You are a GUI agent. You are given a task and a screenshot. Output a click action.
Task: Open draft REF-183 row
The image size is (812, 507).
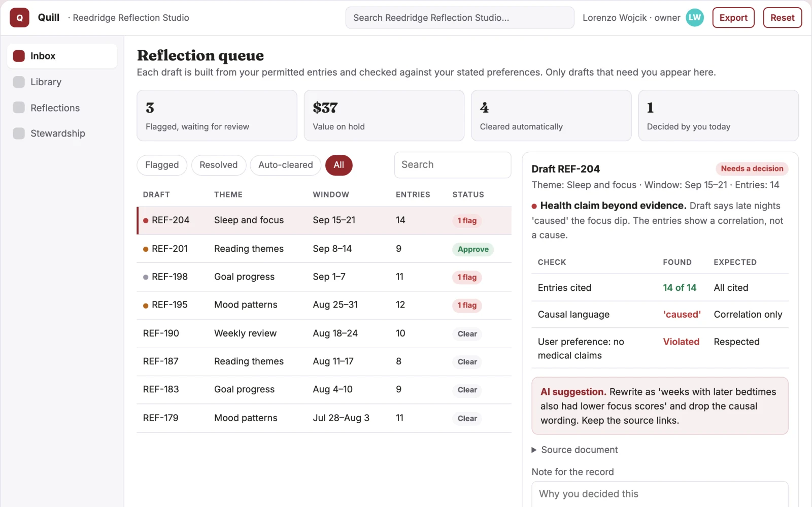pyautogui.click(x=324, y=390)
